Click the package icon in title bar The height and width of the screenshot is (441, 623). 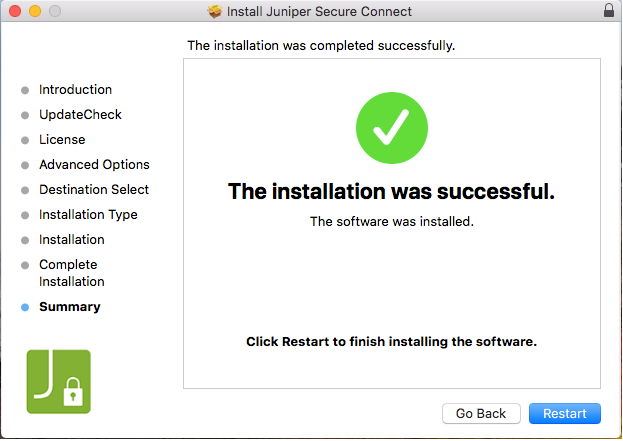(214, 11)
